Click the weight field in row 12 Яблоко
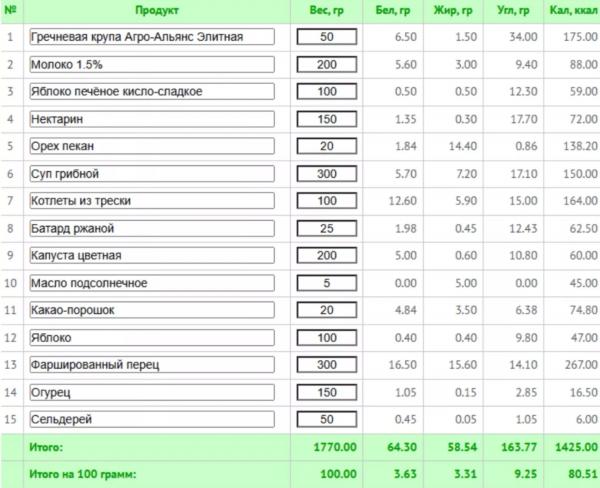 pos(327,338)
